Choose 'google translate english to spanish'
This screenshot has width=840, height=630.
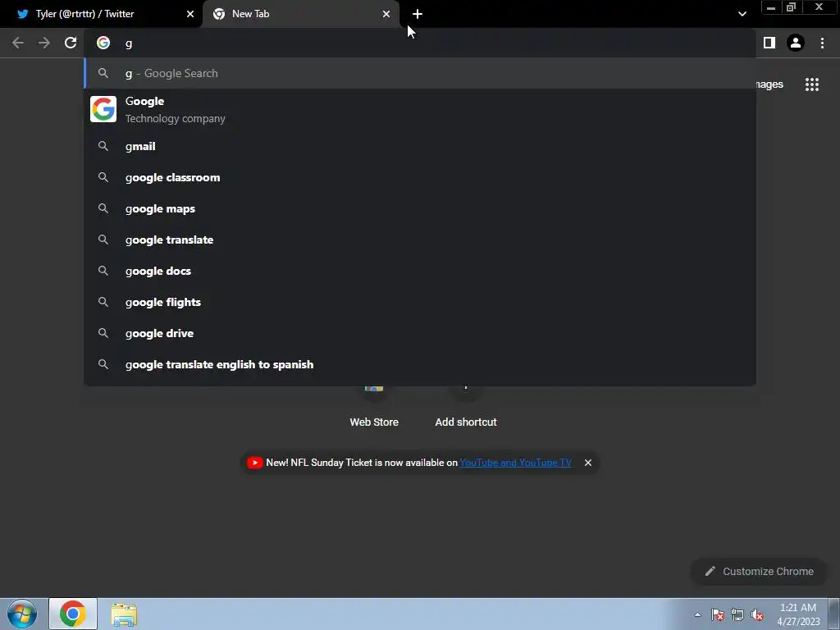(420, 364)
